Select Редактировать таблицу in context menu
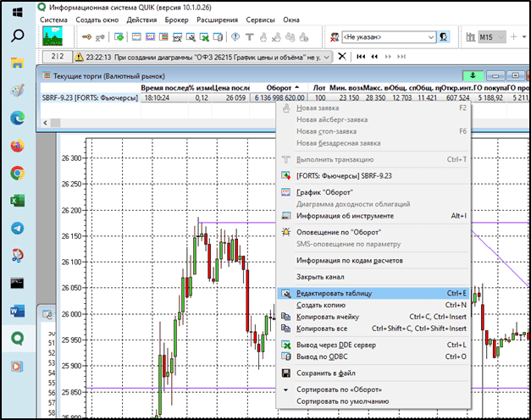This screenshot has height=420, width=531. pos(373,293)
